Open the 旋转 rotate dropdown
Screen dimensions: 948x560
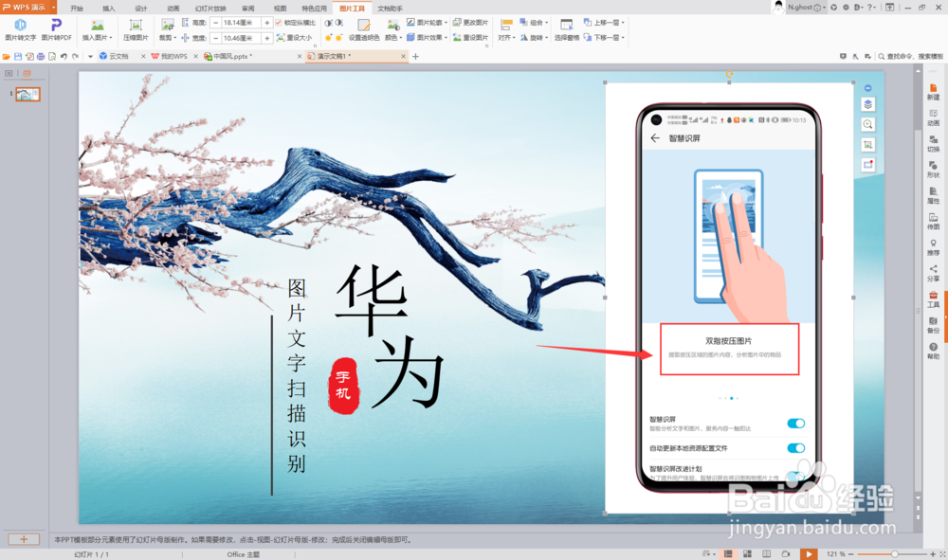[534, 38]
